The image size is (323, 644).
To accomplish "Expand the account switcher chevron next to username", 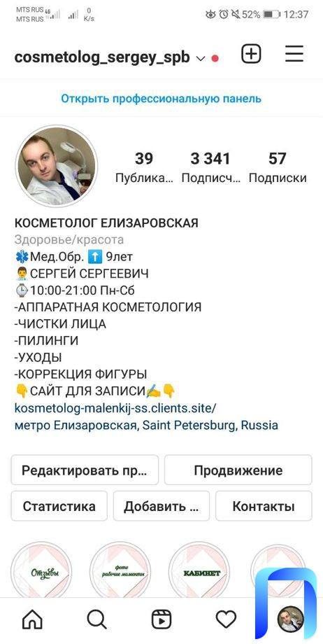I will tap(200, 58).
